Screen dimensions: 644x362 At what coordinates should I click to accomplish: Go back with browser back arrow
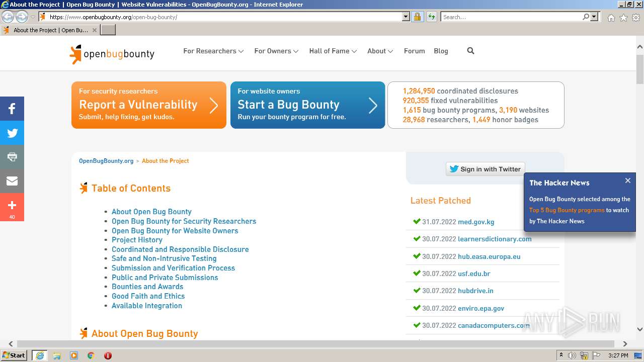coord(8,17)
